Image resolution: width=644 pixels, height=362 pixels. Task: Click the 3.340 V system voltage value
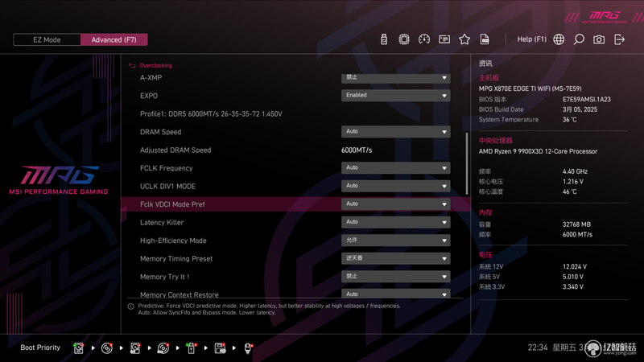pos(573,287)
